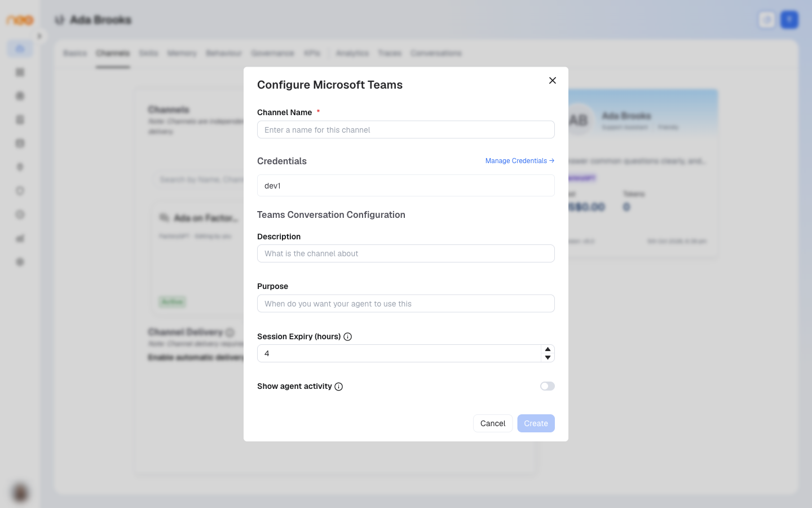Click the Channel Name label

coord(285,112)
